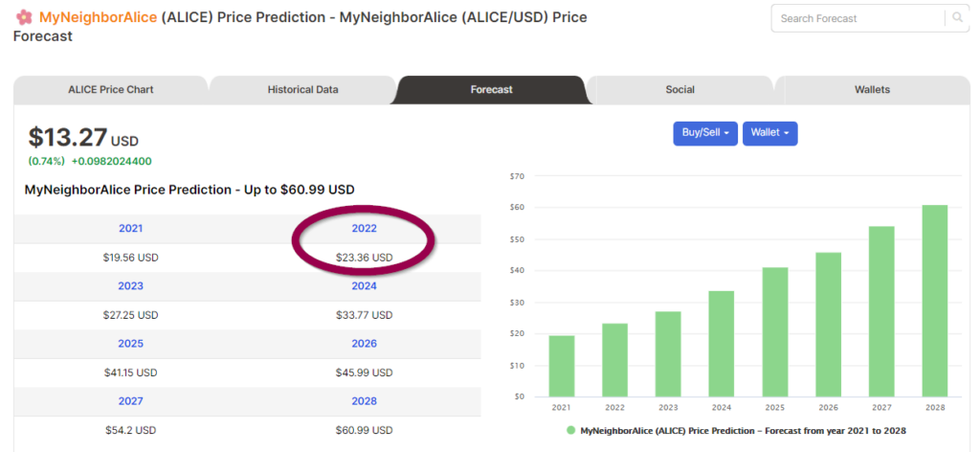Click the MyNeighborAlice flower logo icon
Viewport: 980px width, 452px height.
click(24, 17)
